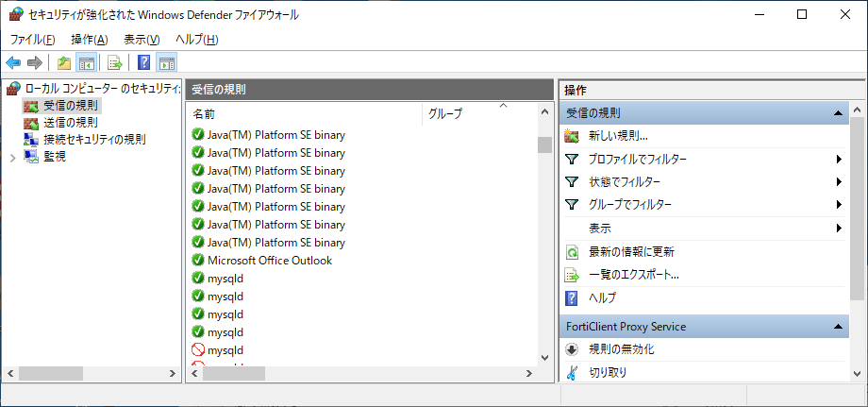Select 接続セキュリティの規則 in the tree

94,140
